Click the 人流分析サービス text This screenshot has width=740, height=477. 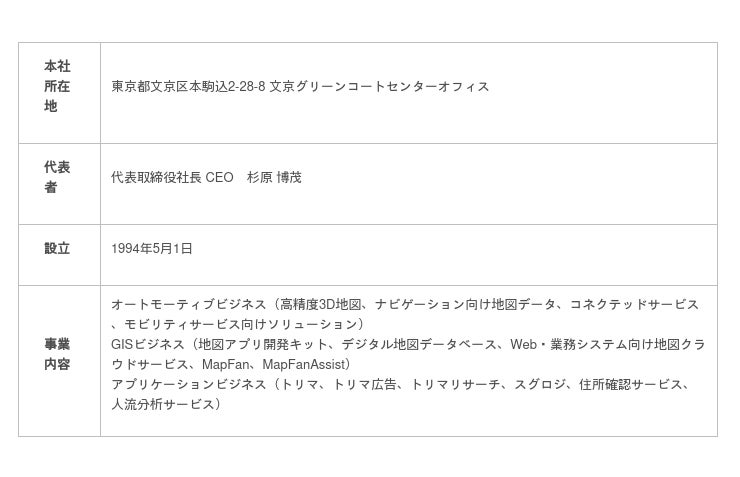click(160, 405)
